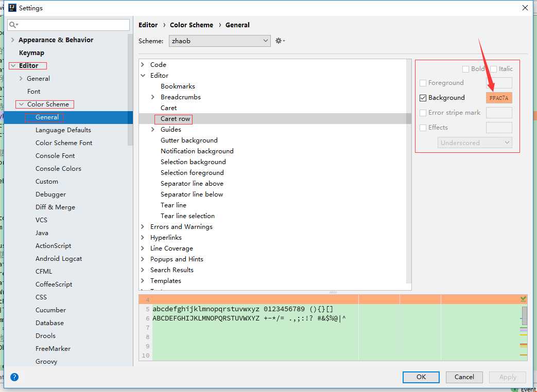Expand Popups and Hints node
The image size is (537, 392).
(143, 259)
